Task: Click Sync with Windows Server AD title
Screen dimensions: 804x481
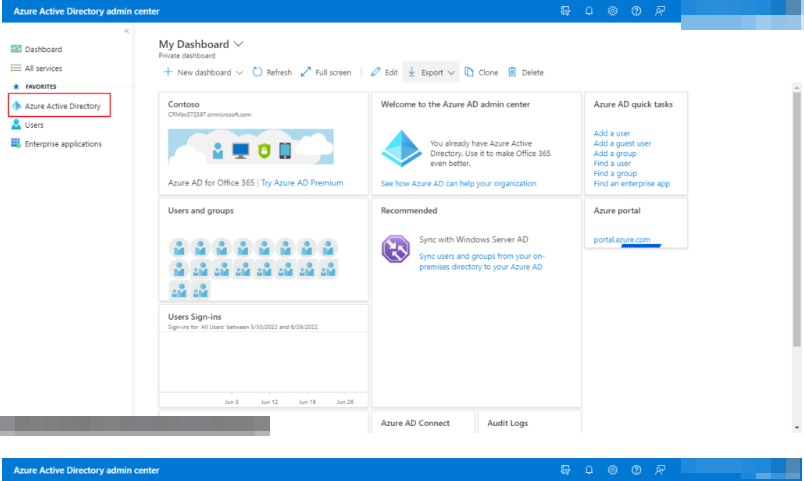Action: [x=473, y=239]
